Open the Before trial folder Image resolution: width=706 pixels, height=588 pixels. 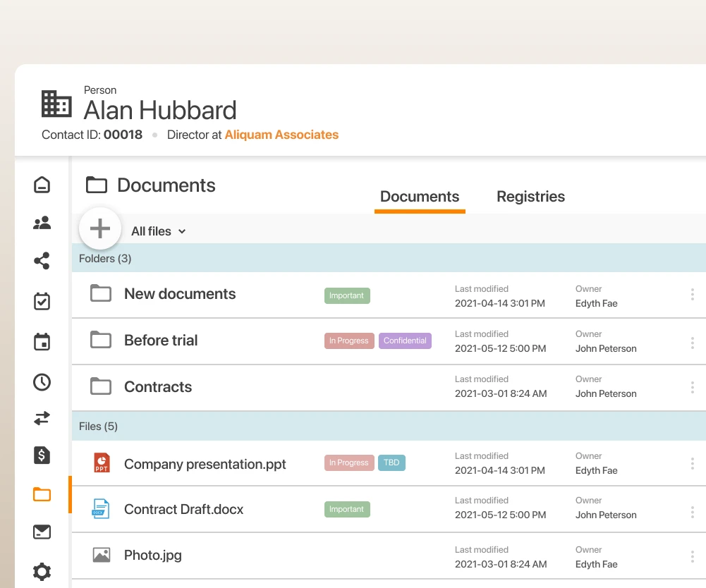tap(161, 341)
